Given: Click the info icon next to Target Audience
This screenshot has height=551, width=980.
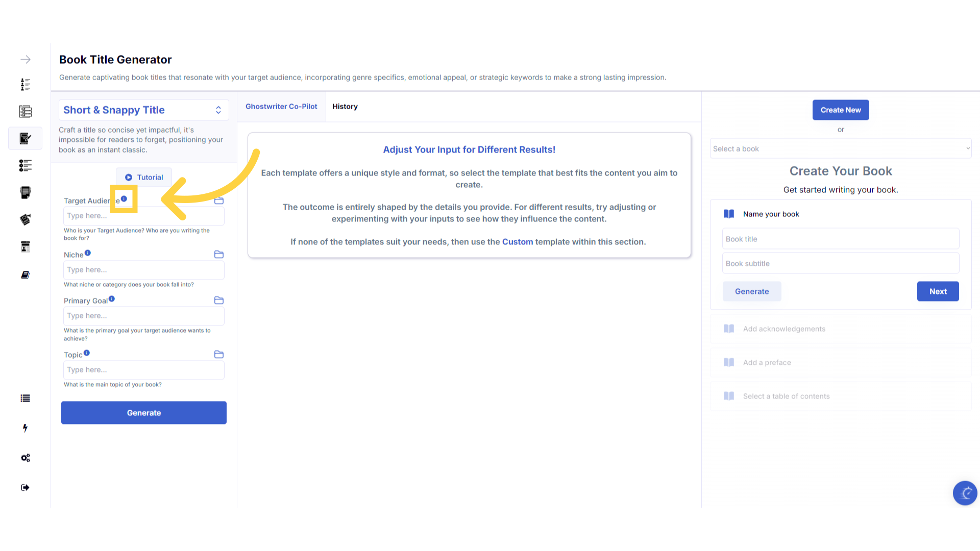Looking at the screenshot, I should (x=124, y=199).
